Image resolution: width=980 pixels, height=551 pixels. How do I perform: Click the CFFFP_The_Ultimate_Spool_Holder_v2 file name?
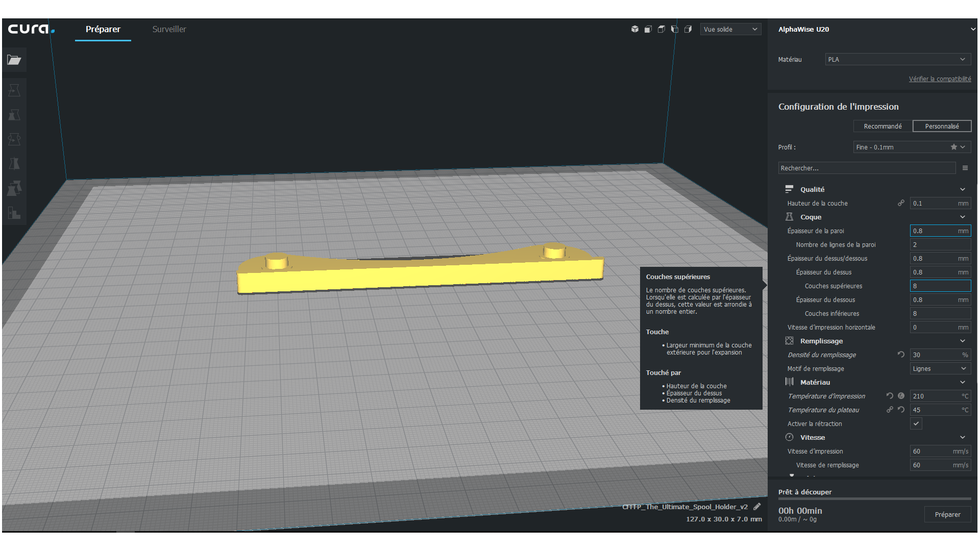coord(685,507)
